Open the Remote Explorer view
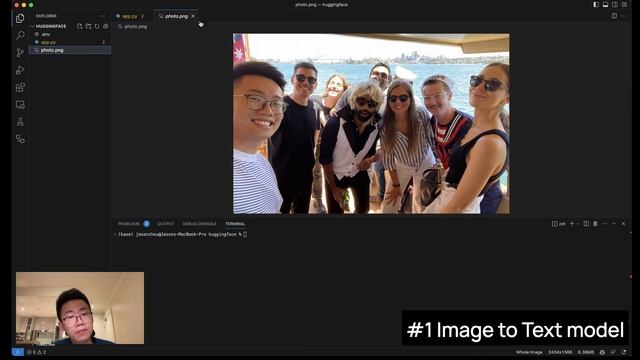640x360 pixels. (x=20, y=104)
